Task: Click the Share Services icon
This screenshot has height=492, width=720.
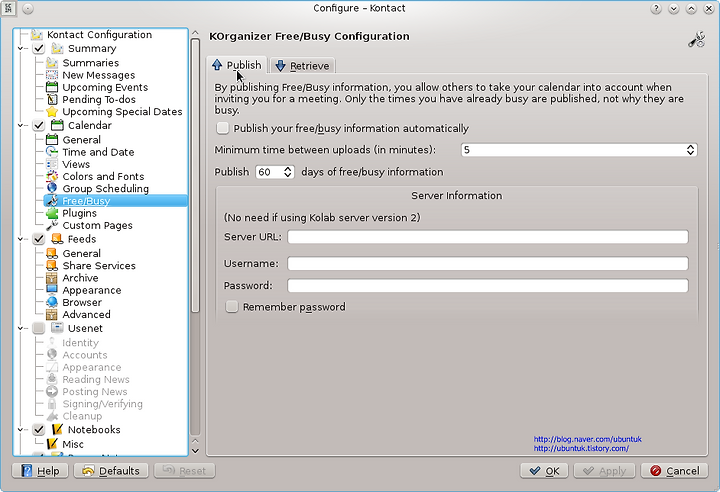Action: pos(52,266)
